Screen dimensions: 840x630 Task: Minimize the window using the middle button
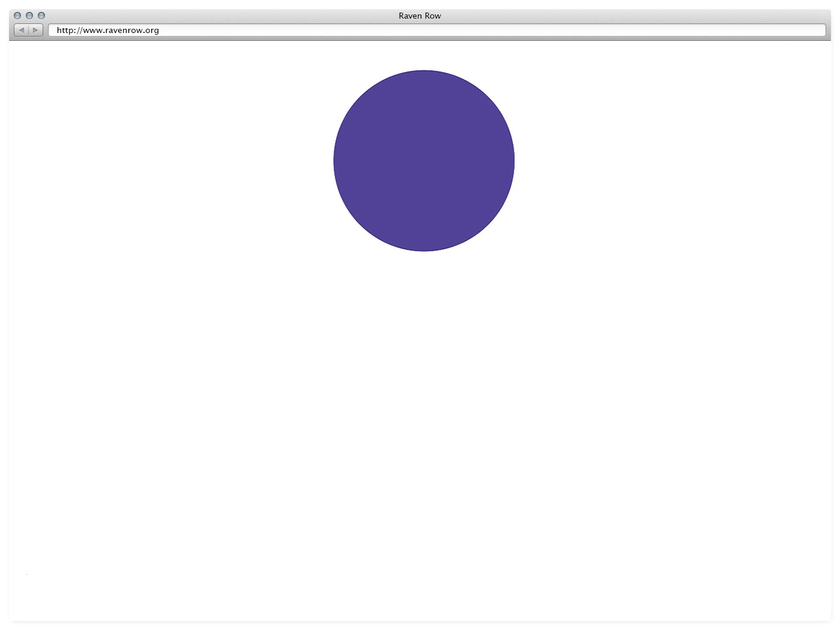point(29,16)
